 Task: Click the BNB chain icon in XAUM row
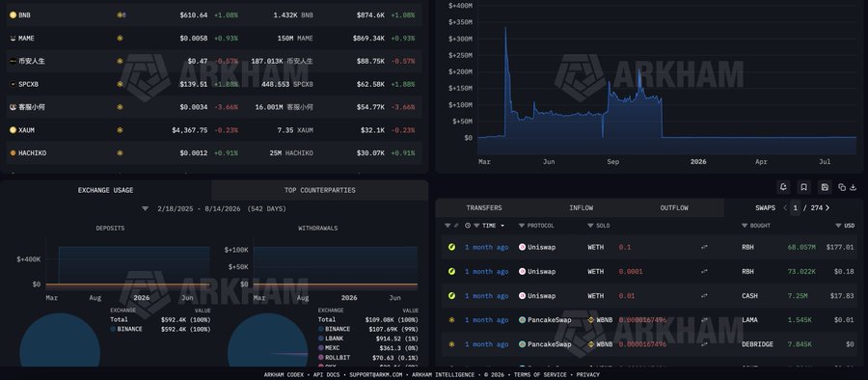point(120,129)
